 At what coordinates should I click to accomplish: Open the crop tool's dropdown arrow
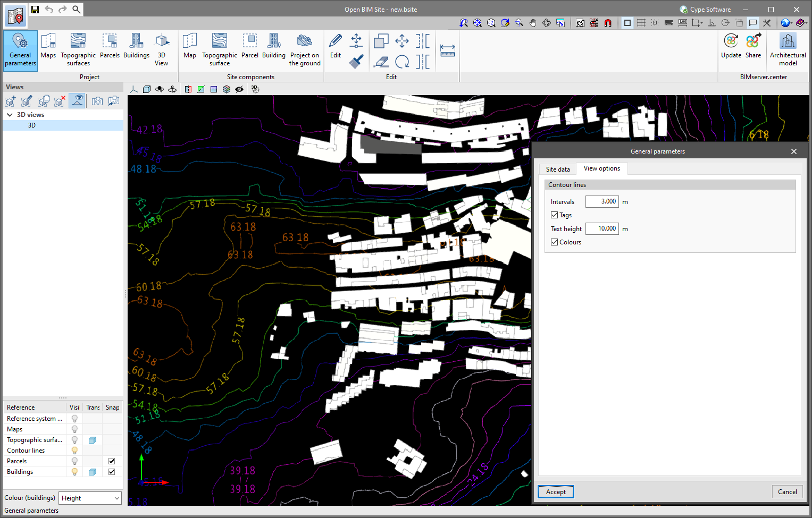coord(701,23)
